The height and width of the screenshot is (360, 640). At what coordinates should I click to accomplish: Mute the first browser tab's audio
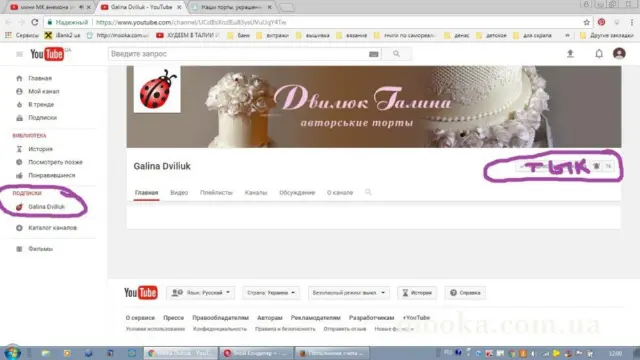pyautogui.click(x=81, y=7)
